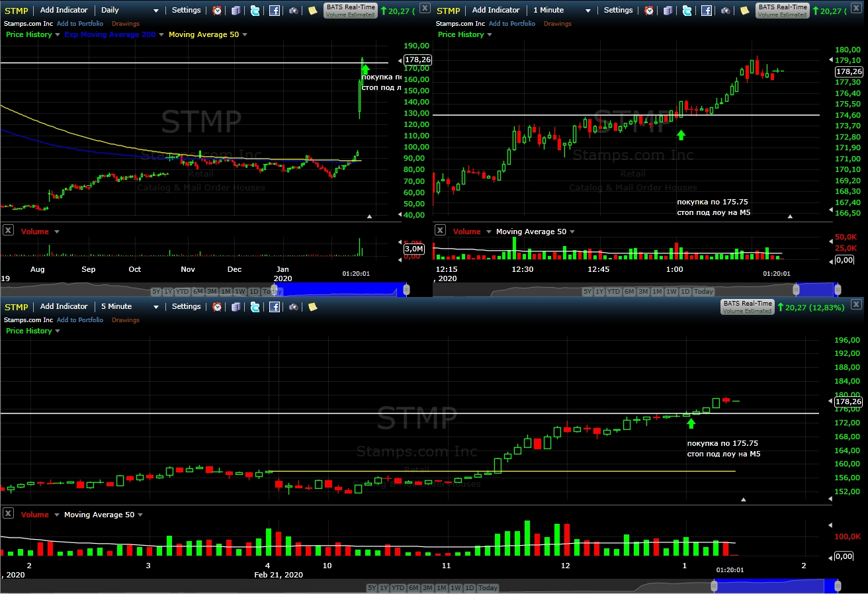868x594 pixels.
Task: Add to Portfolio from 5 Minute chart
Action: tap(80, 320)
